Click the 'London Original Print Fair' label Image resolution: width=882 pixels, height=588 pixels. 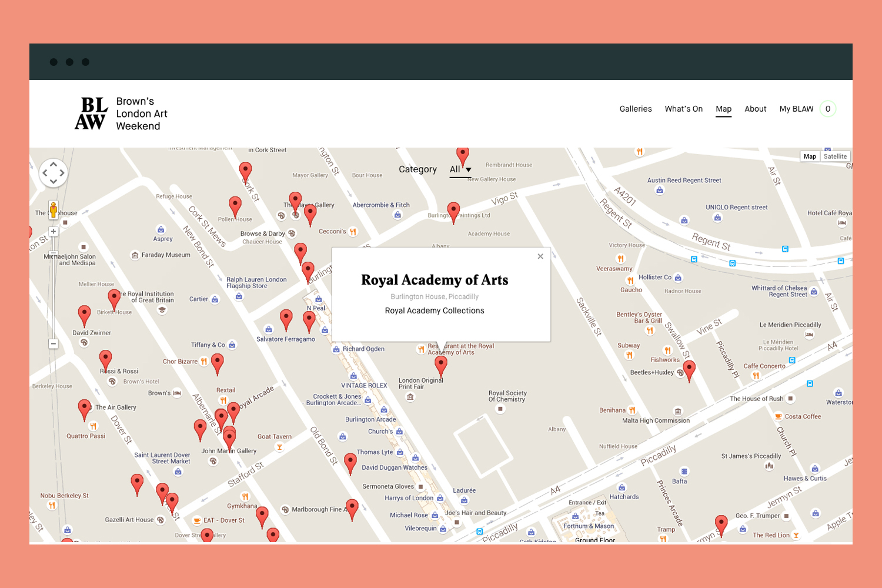tap(421, 383)
